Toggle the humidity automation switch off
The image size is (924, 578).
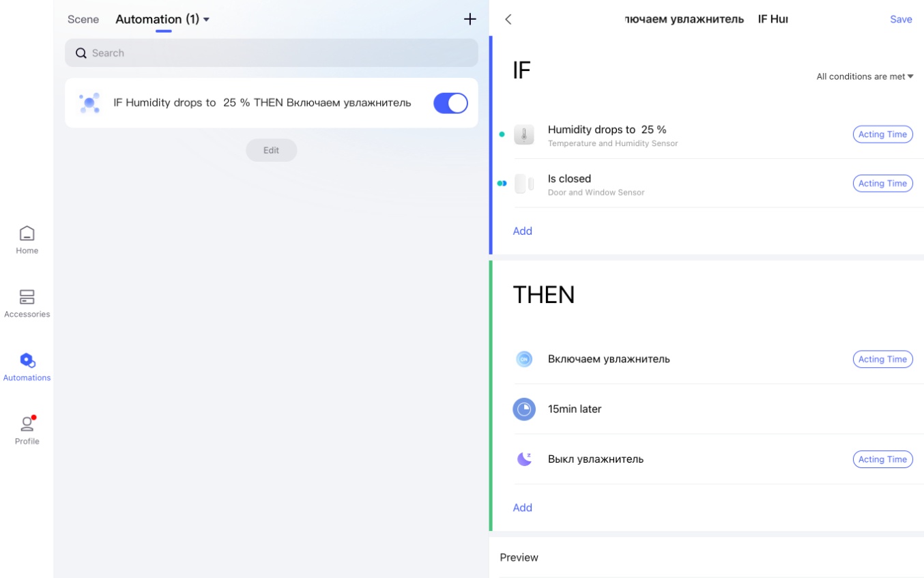tap(450, 103)
